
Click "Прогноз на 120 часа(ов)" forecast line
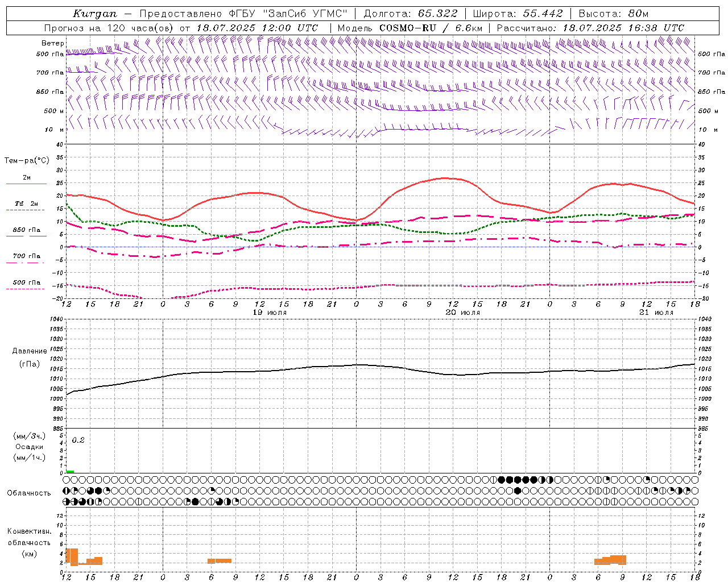pos(110,28)
